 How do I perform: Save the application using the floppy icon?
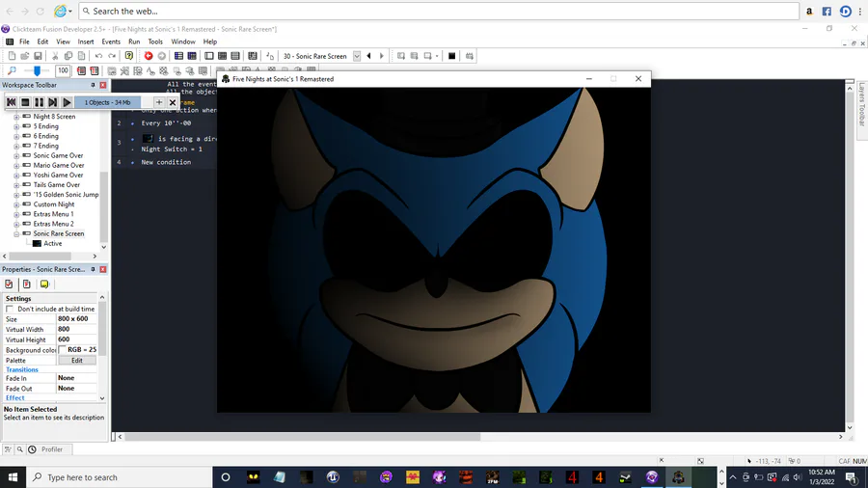pos(38,56)
